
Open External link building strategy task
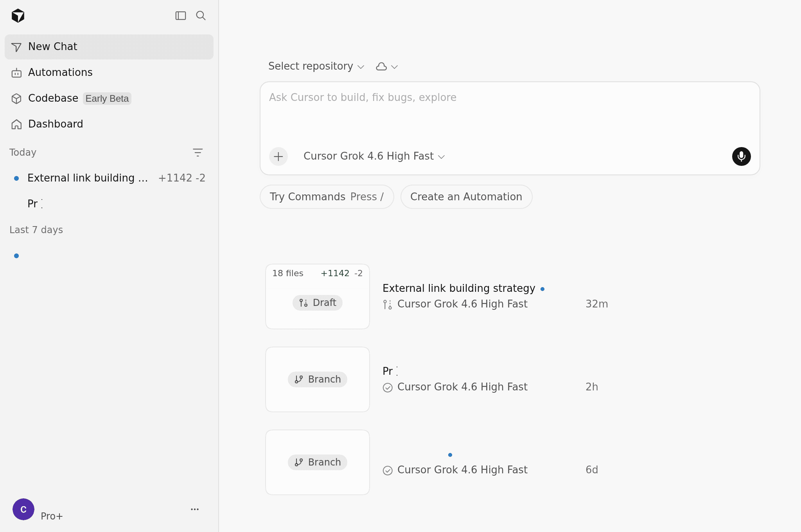coord(459,288)
